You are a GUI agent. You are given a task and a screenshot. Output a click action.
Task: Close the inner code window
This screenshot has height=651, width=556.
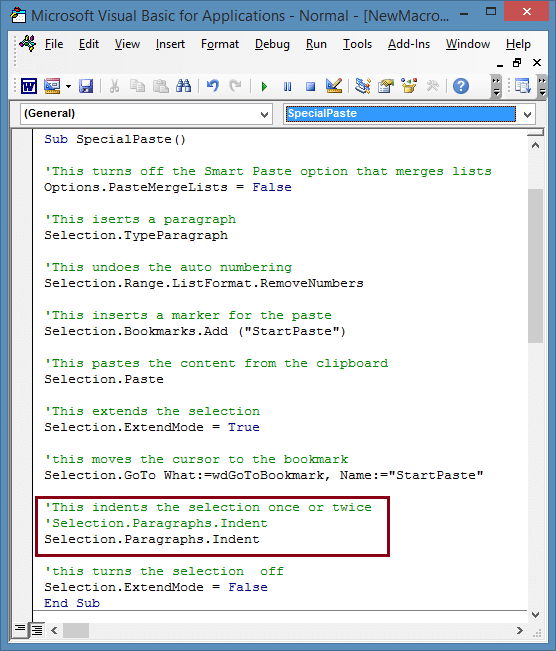pyautogui.click(x=537, y=63)
